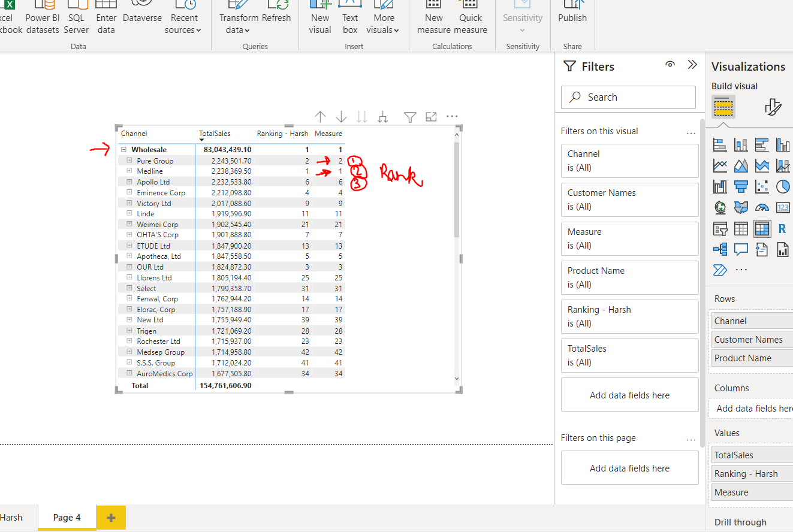This screenshot has width=793, height=532.
Task: Pick the area chart visual
Action: (x=741, y=165)
